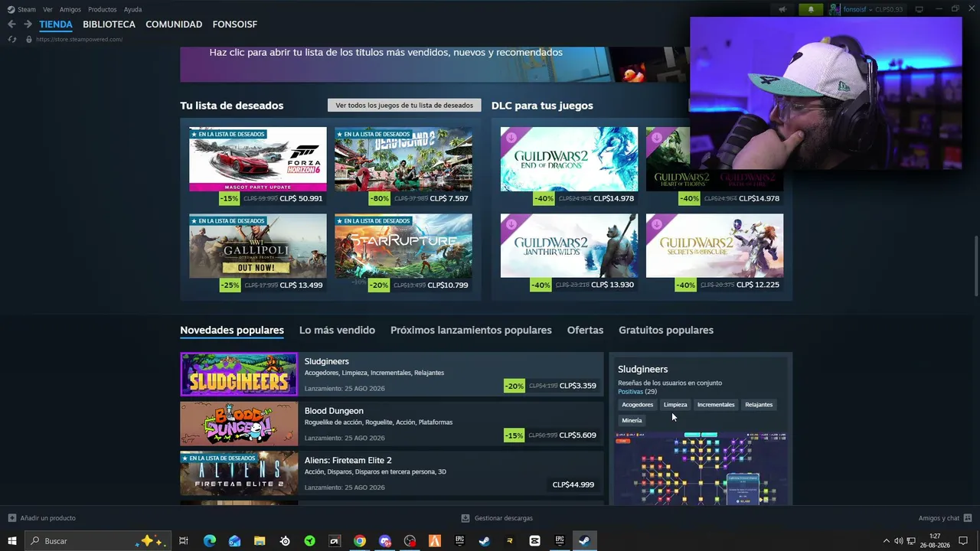This screenshot has height=551, width=980.
Task: Click the taskbar clock showing 1:27
Action: [935, 541]
